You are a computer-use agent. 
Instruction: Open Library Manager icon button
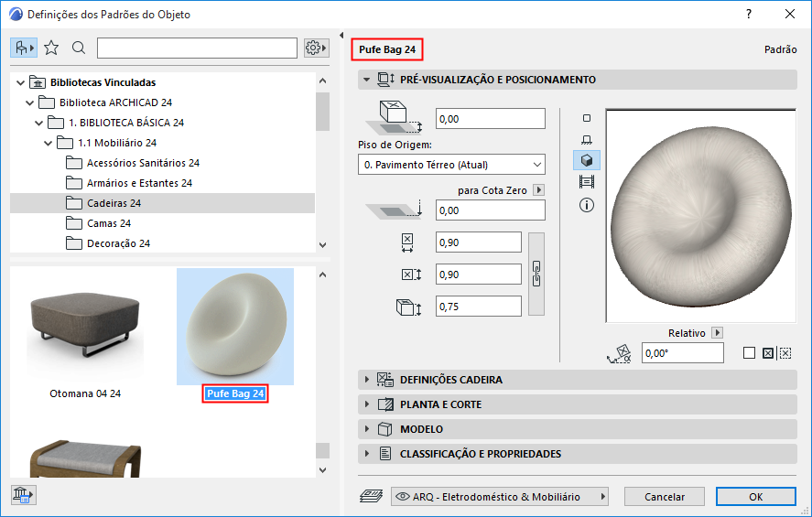(23, 495)
